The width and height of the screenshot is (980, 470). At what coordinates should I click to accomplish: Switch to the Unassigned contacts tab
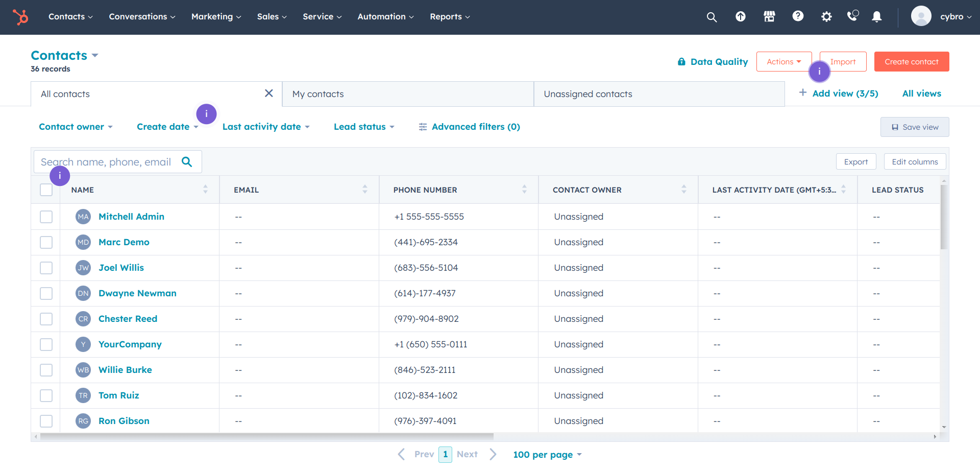pos(588,94)
